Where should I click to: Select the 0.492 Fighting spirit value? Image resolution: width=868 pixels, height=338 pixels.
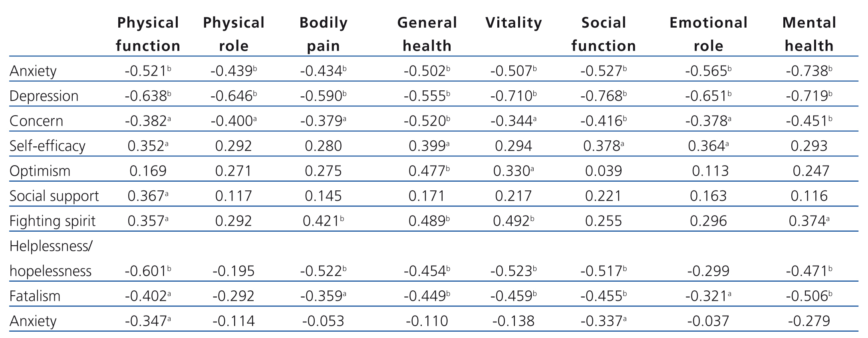point(511,221)
